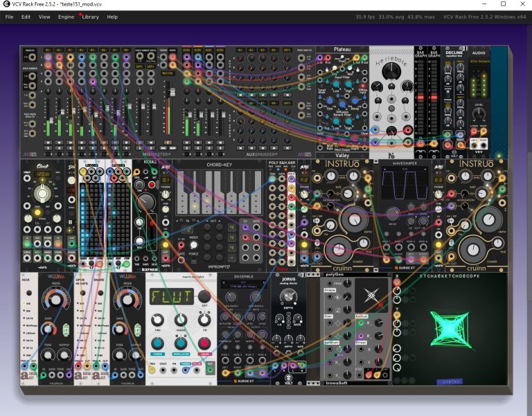The image size is (532, 416).
Task: Solo the AUXA return channel
Action: 186,148
